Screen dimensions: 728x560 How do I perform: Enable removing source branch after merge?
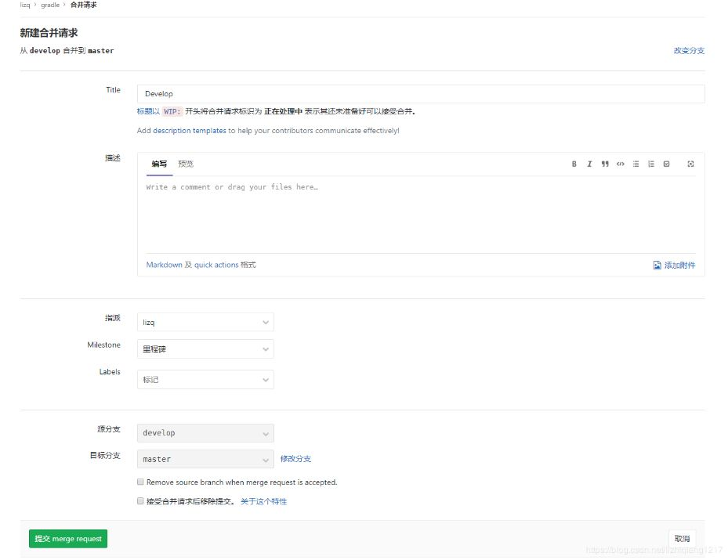140,482
